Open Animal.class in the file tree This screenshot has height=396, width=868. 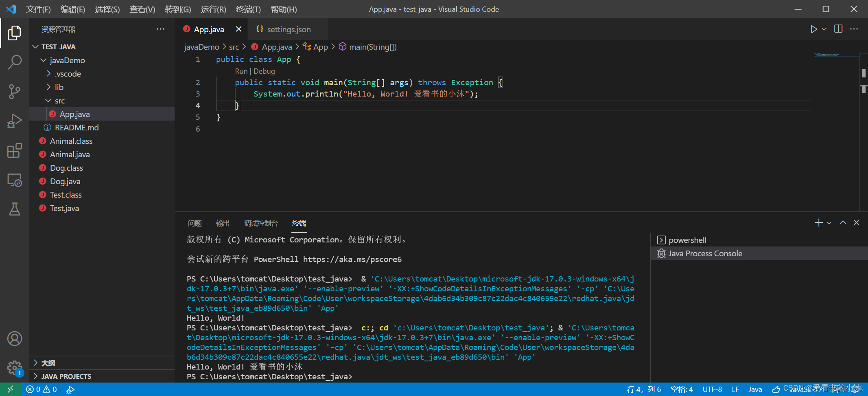pyautogui.click(x=102, y=141)
